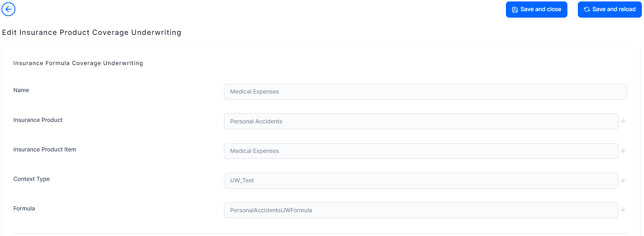This screenshot has height=236, width=644.
Task: Open the Formula dropdown field
Action: pos(421,210)
